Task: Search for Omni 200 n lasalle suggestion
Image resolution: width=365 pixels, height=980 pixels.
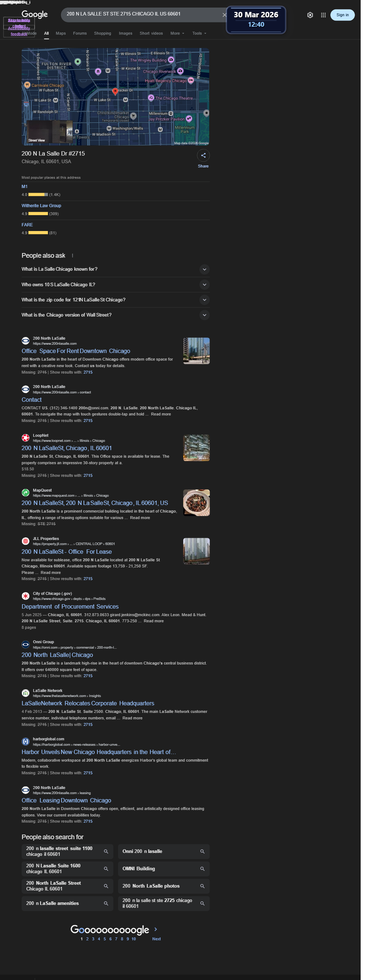Action: click(x=163, y=851)
